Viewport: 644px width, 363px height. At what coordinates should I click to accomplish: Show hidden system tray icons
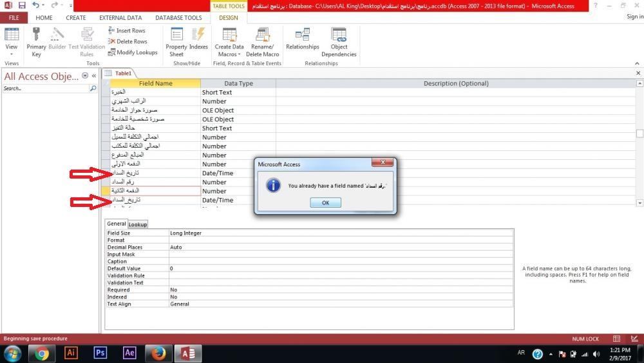[551, 354]
